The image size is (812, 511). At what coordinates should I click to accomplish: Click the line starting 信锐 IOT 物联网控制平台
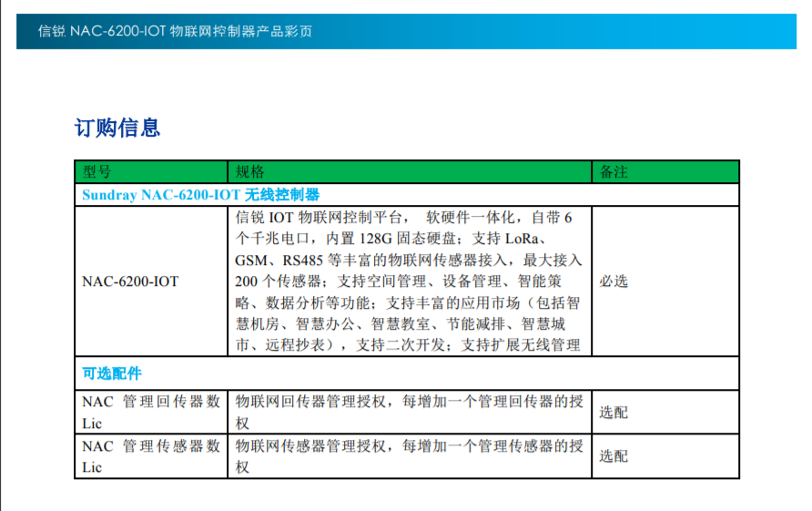tap(403, 218)
